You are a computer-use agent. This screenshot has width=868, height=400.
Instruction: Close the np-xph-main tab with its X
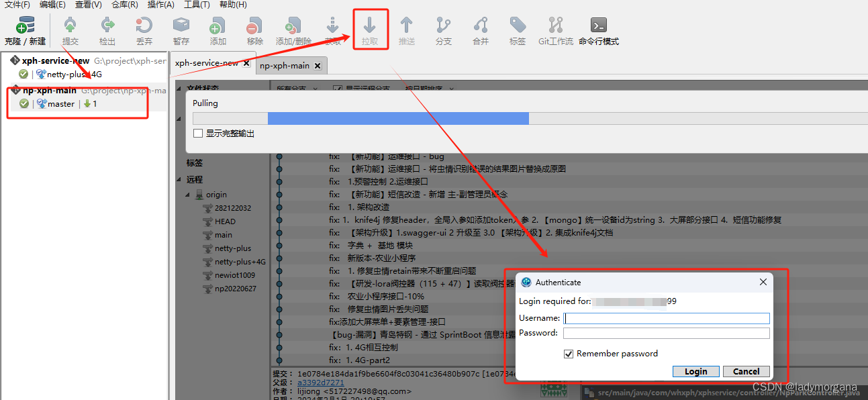tap(318, 66)
